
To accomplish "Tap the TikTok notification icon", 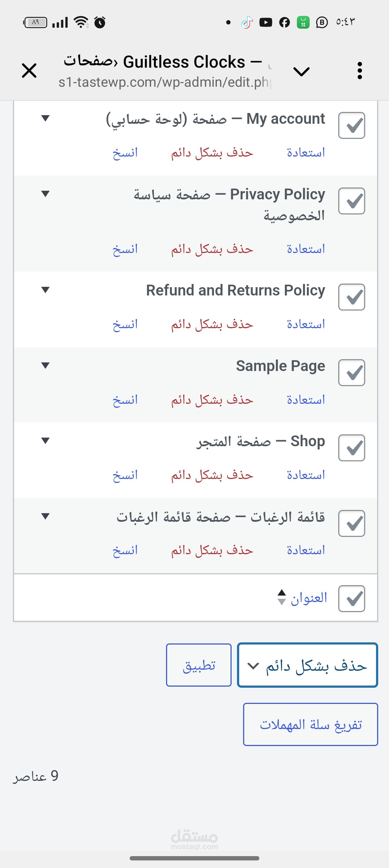I will pyautogui.click(x=247, y=23).
